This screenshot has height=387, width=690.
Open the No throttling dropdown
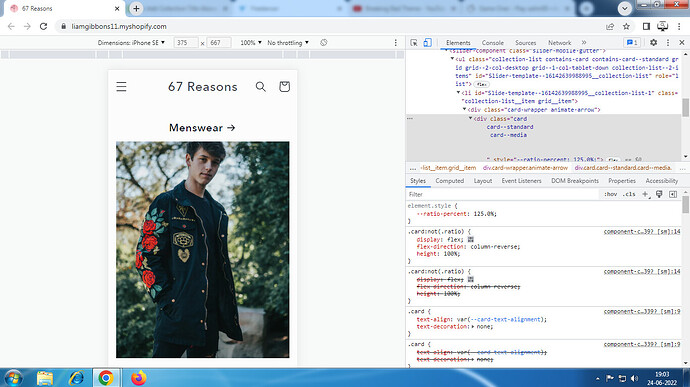point(288,43)
